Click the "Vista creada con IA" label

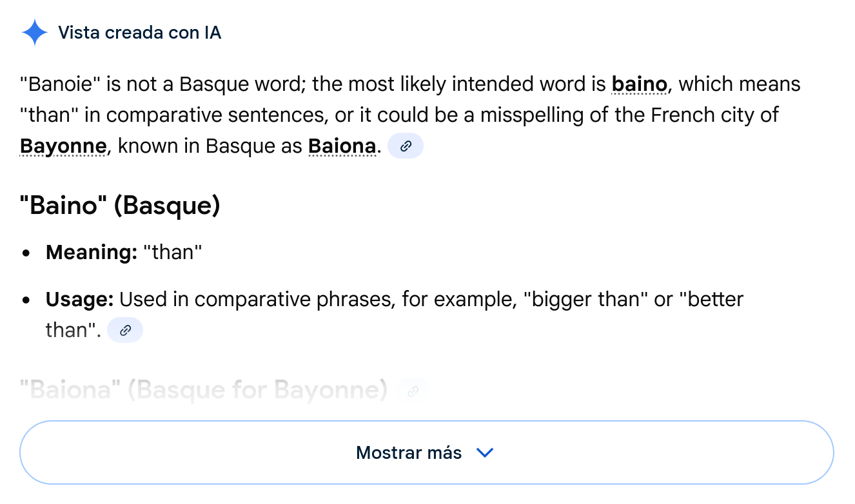(x=139, y=33)
